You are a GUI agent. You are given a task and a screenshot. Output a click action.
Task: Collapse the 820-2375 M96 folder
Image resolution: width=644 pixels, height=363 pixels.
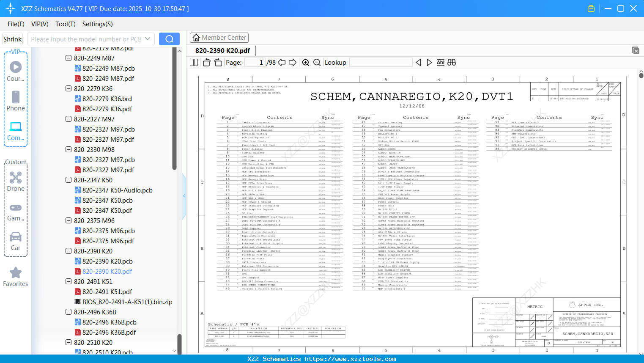[x=69, y=220]
